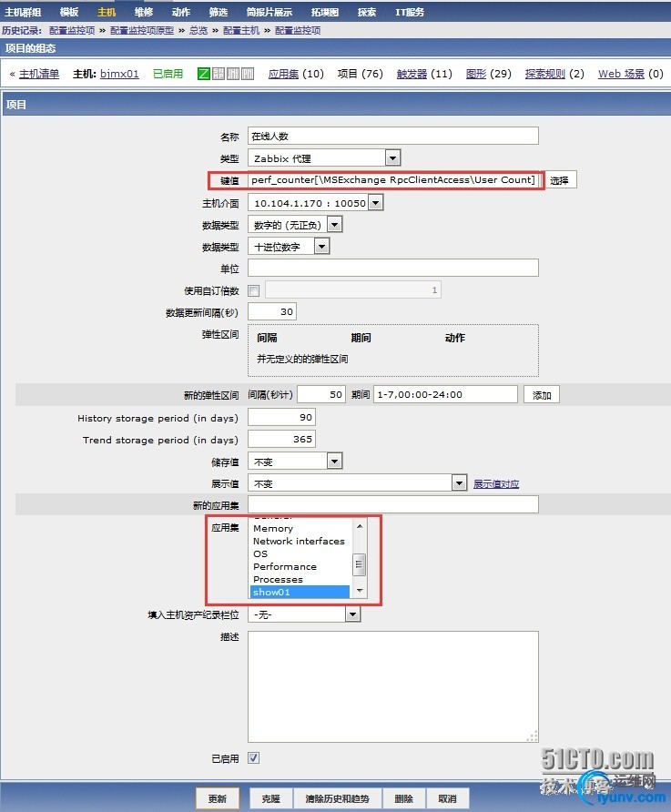Click the 克隆 button
Viewport: 671px width, 812px height.
(x=270, y=798)
